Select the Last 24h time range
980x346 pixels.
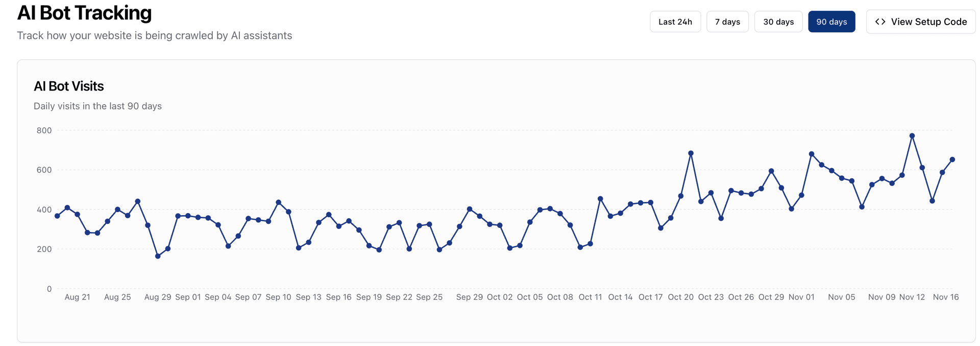(x=675, y=21)
